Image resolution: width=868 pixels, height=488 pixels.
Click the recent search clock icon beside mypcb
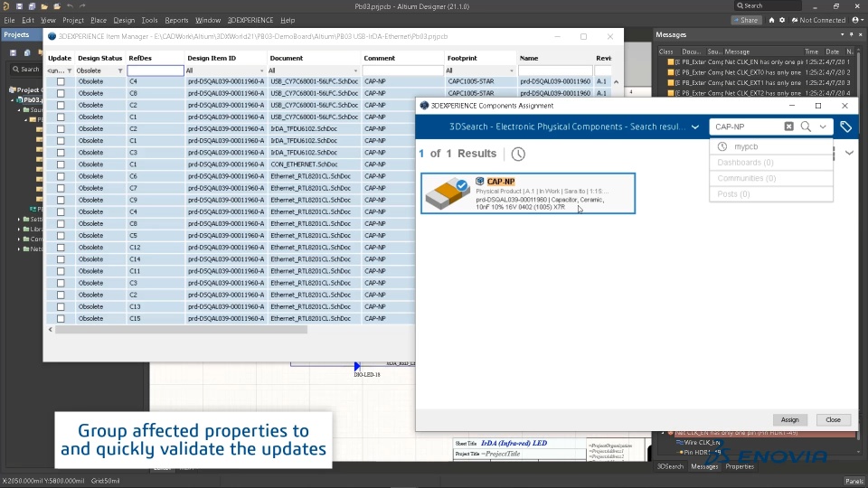point(722,146)
